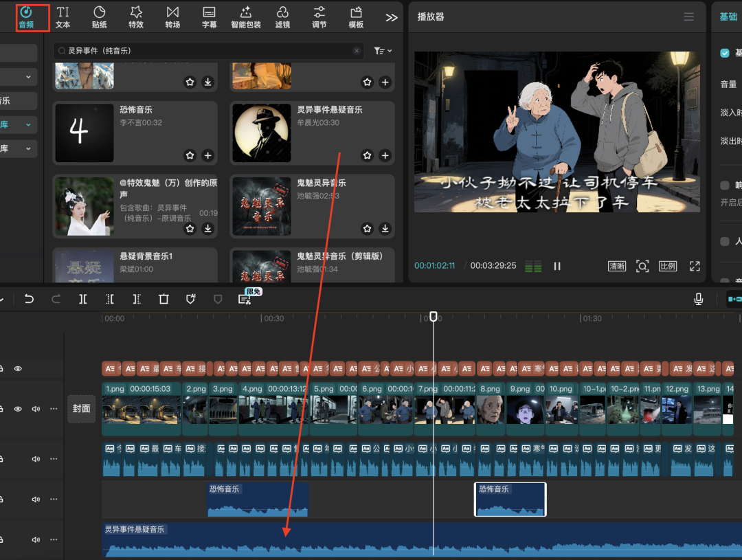
Task: Toggle visibility eye on the main video track
Action: (18, 409)
